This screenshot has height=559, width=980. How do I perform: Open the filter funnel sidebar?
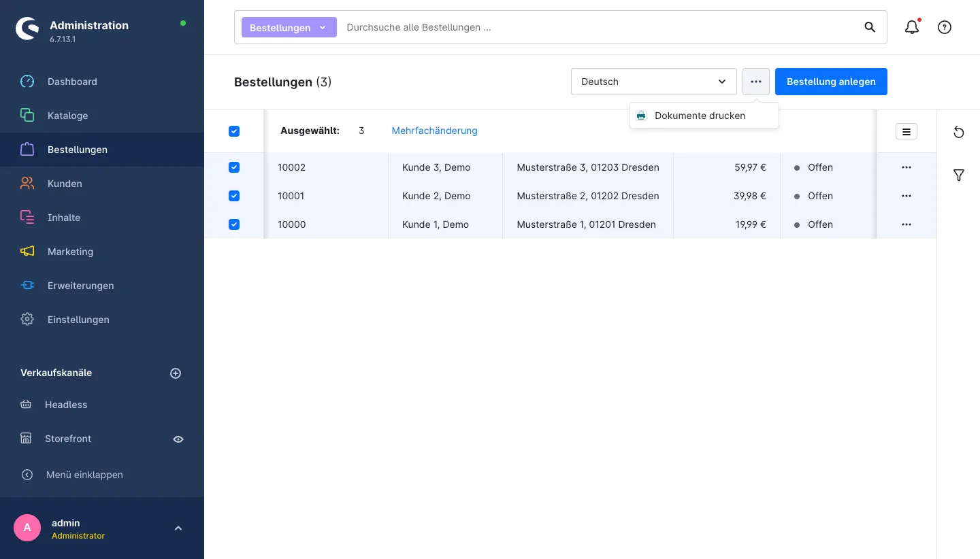[959, 175]
